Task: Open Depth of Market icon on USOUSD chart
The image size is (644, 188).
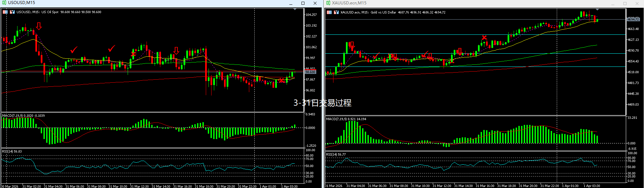Action: point(12,12)
